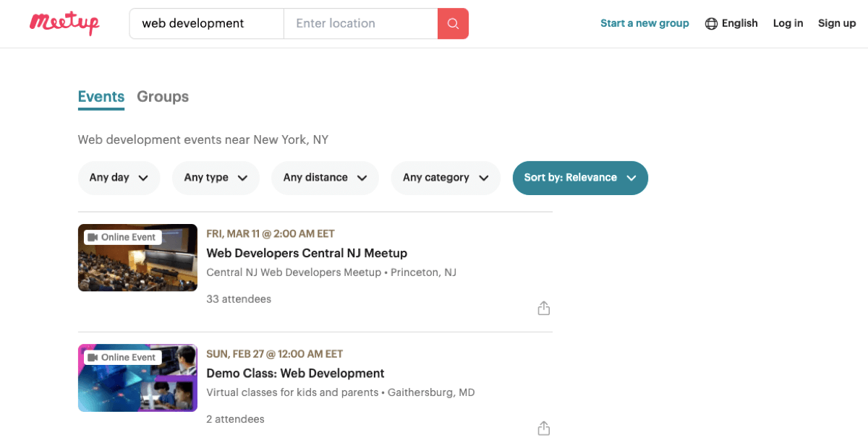Click Start a new group link
Screen dimensions: 868x448
click(644, 23)
